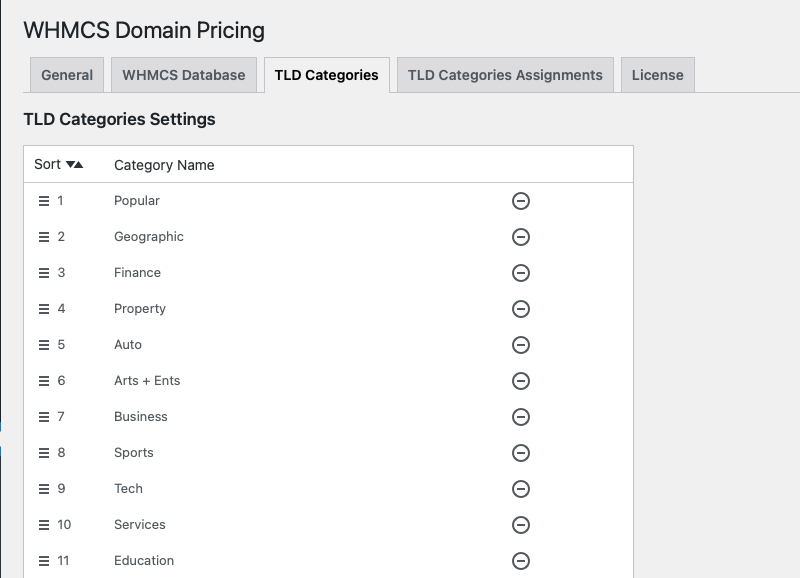Viewport: 800px width, 578px height.
Task: Select the TLD Categories tab
Action: [327, 75]
